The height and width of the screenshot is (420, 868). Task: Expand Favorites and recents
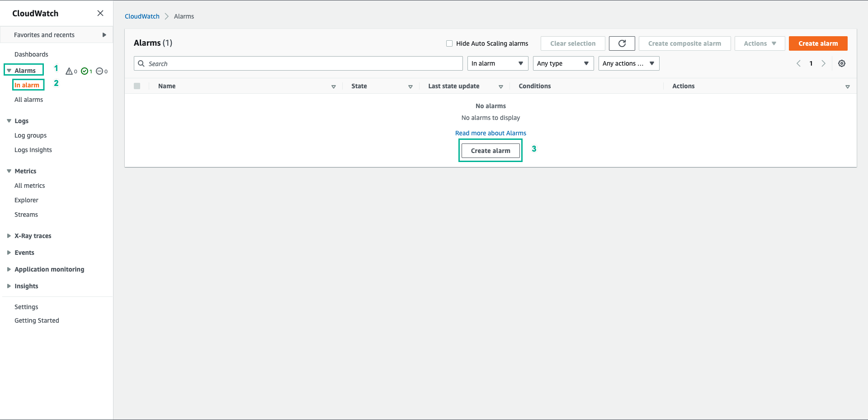point(57,35)
